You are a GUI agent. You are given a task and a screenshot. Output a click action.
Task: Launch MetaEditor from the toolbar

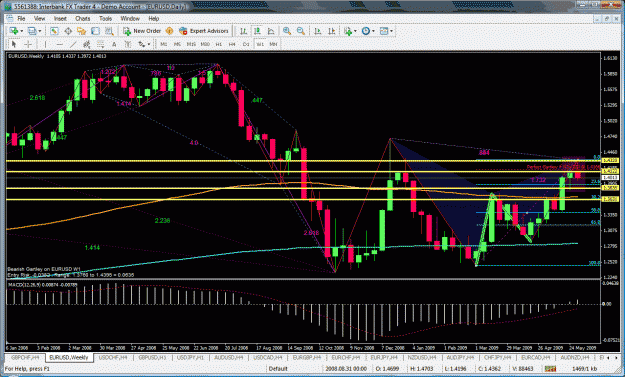(x=169, y=31)
